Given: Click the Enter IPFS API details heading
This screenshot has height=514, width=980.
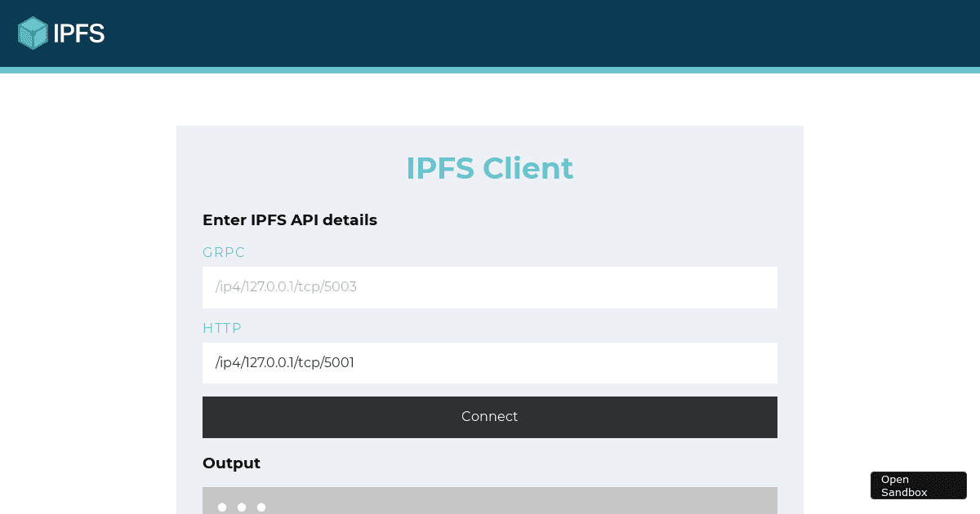Looking at the screenshot, I should (x=290, y=220).
